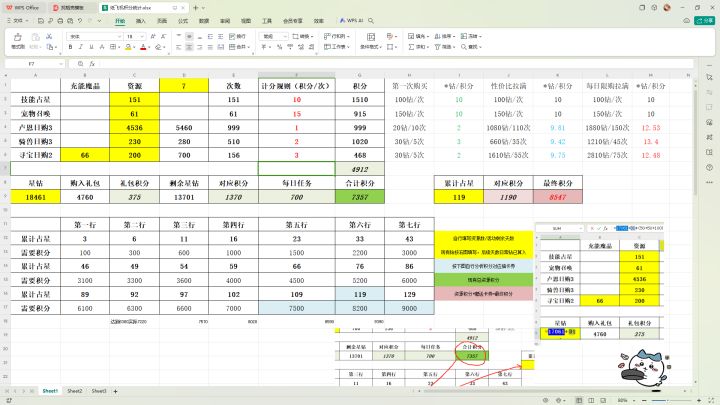The width and height of the screenshot is (720, 405).
Task: Click the insert function fx icon
Action: click(x=92, y=64)
